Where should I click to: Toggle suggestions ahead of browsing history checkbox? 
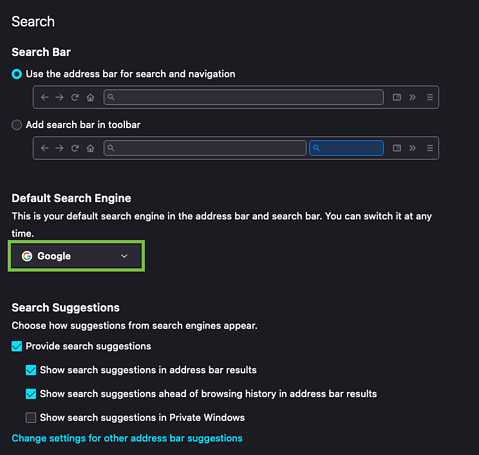pyautogui.click(x=31, y=394)
